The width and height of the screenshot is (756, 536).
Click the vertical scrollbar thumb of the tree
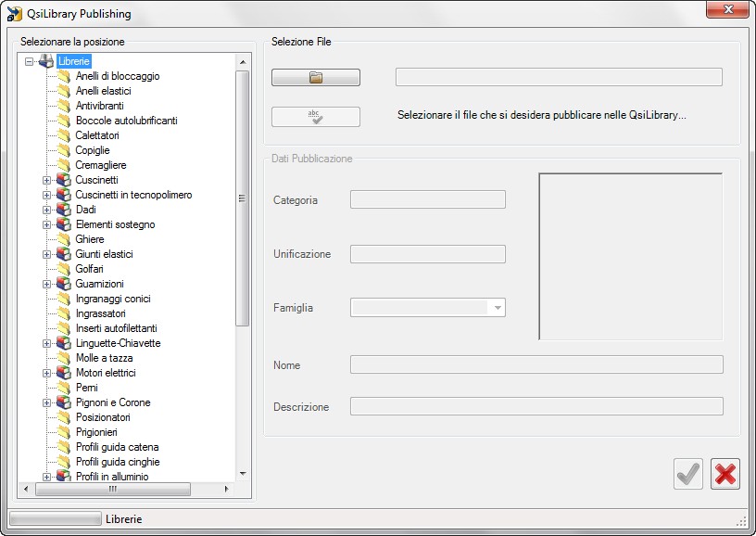click(x=242, y=198)
